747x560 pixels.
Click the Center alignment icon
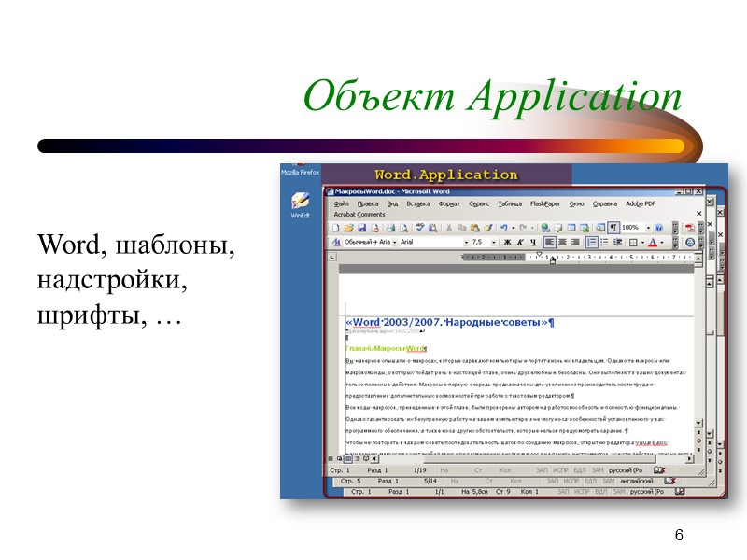tap(562, 242)
